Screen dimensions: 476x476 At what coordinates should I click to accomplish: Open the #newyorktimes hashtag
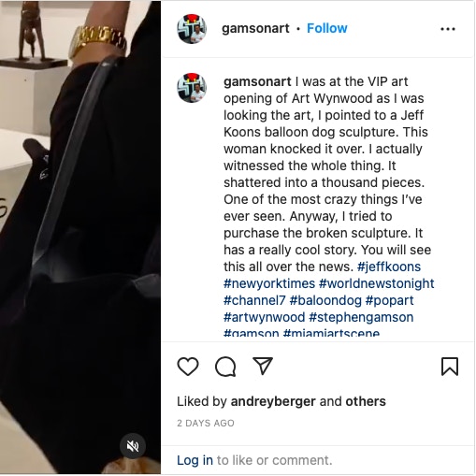coord(269,283)
